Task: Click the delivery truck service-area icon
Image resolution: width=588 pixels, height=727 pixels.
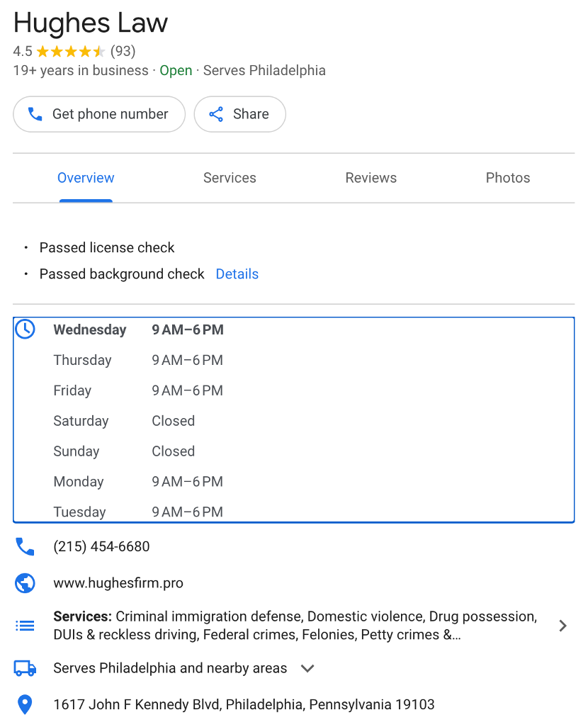Action: click(x=25, y=668)
